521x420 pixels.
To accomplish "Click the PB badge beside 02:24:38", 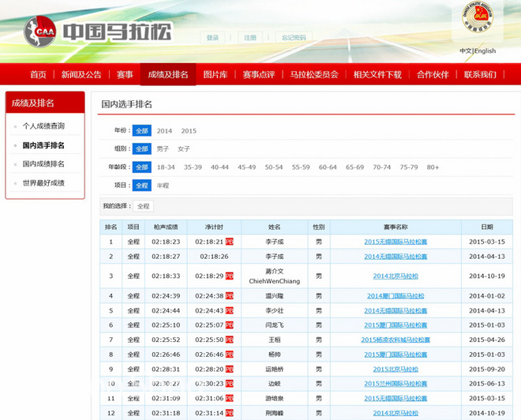I will 229,296.
